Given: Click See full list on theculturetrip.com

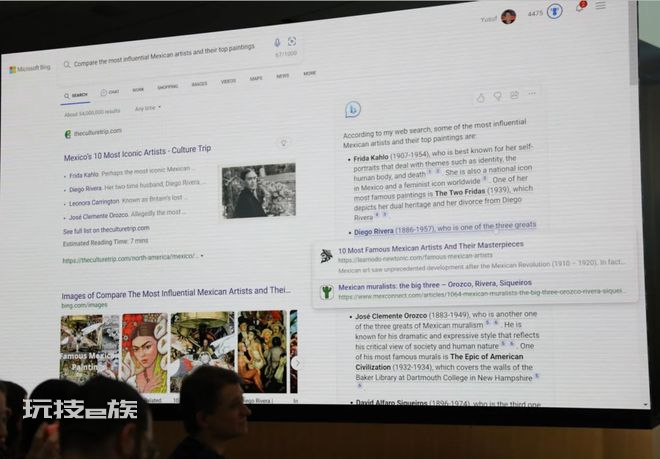Looking at the screenshot, I should pos(106,230).
